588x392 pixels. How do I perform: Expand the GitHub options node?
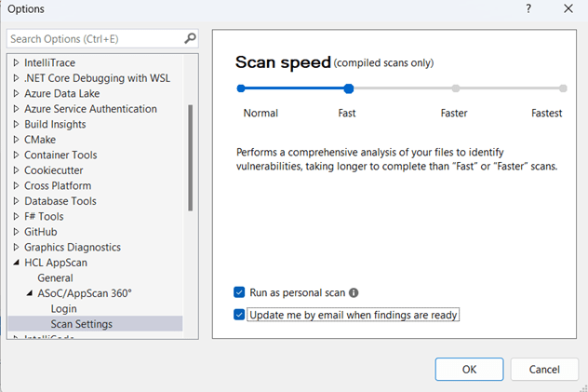(x=16, y=232)
